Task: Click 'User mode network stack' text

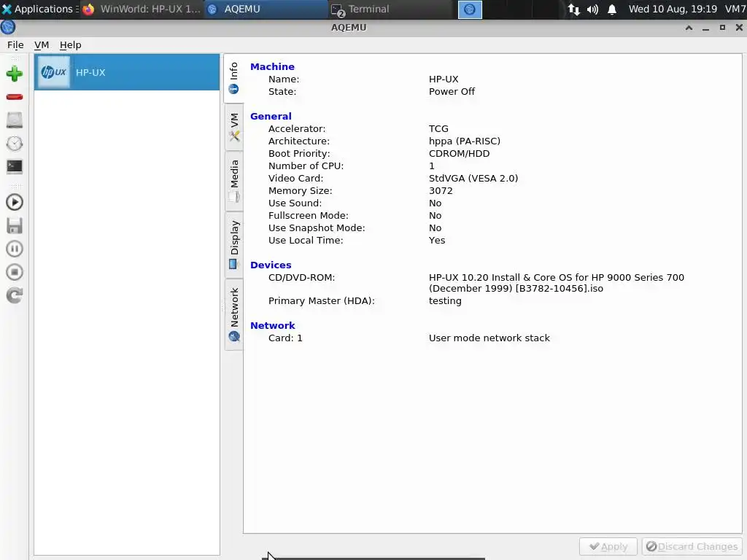Action: pos(489,338)
